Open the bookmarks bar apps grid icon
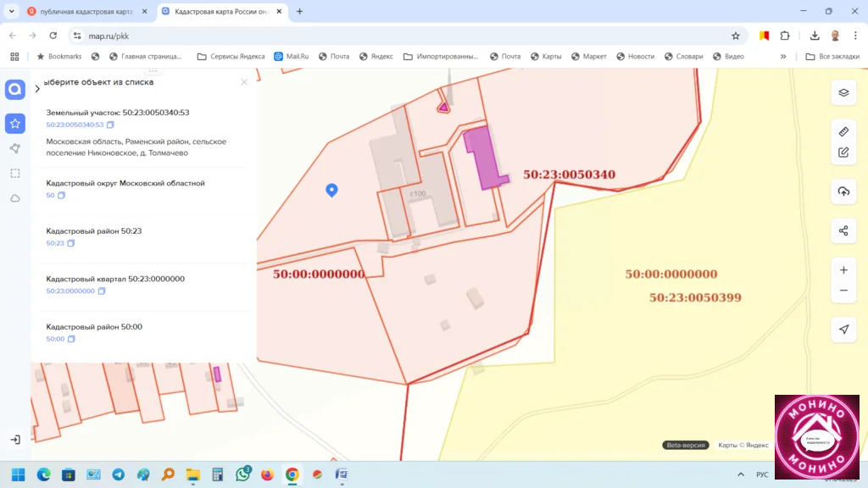The width and height of the screenshot is (868, 488). 14,57
